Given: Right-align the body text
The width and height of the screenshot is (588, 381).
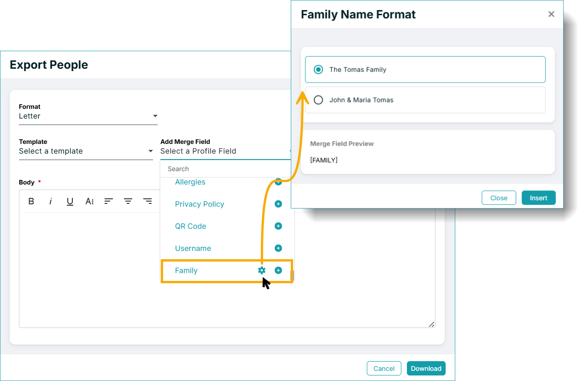Looking at the screenshot, I should point(147,201).
